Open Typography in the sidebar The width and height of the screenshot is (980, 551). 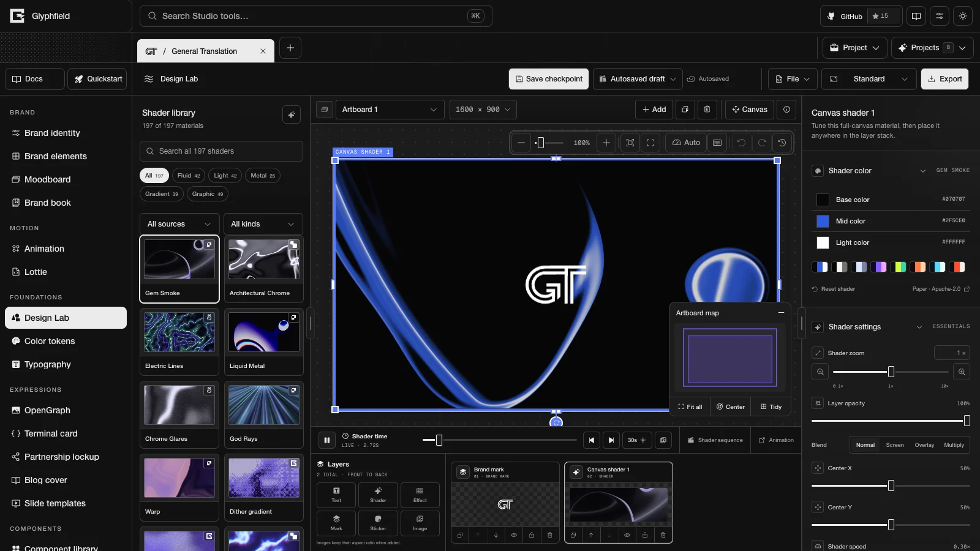(66, 364)
